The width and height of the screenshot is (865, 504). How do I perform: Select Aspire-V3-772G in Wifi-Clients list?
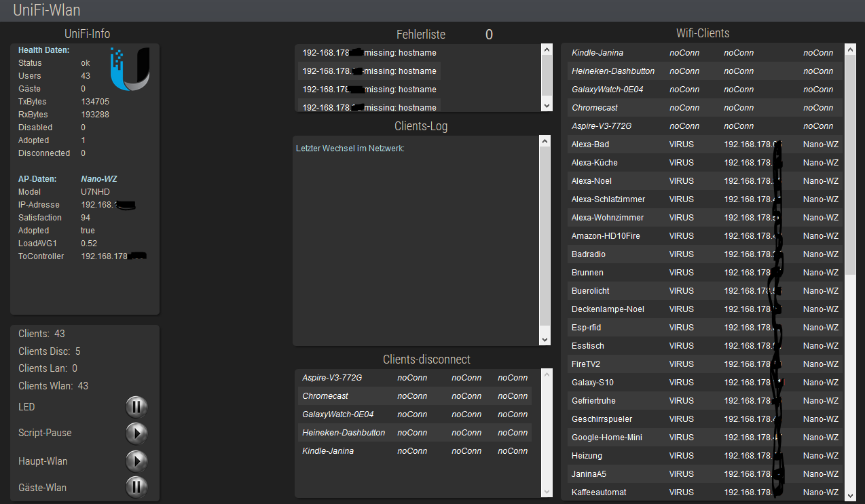(x=706, y=126)
